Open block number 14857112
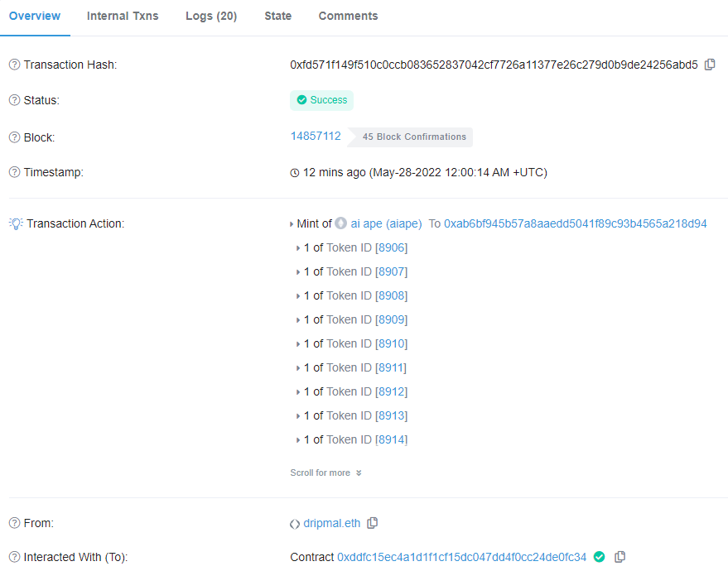The image size is (728, 571). pos(316,136)
